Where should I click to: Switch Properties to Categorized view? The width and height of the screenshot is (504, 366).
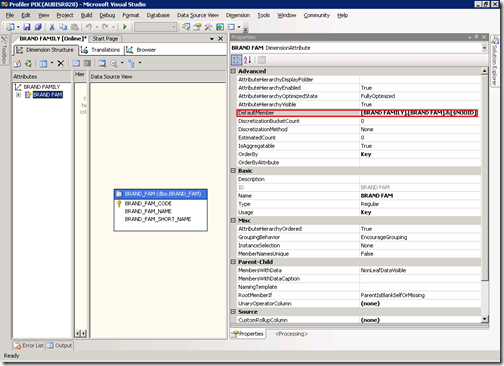(x=236, y=60)
